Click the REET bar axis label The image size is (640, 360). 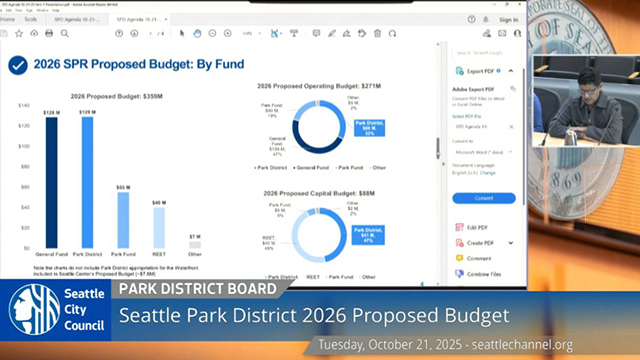click(x=159, y=254)
